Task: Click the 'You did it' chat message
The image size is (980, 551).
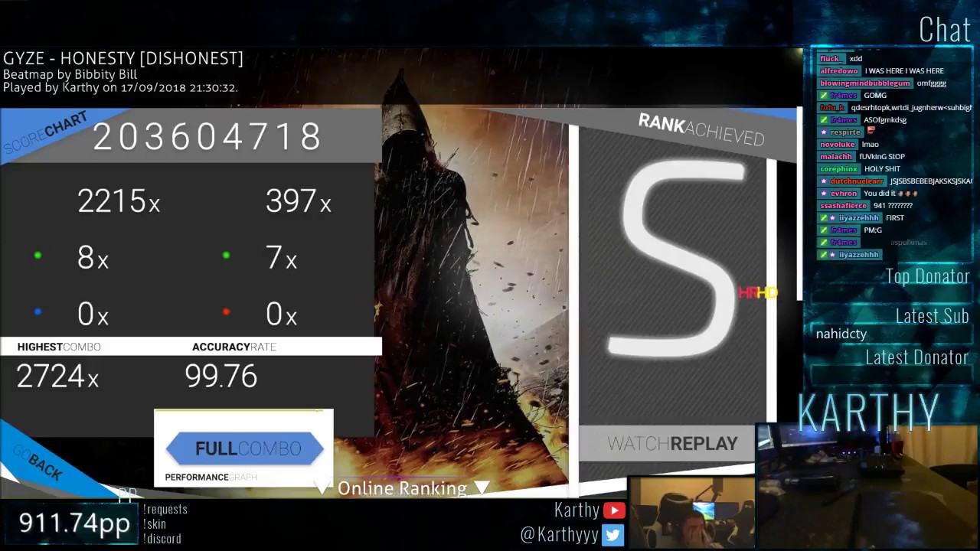Action: [x=879, y=194]
